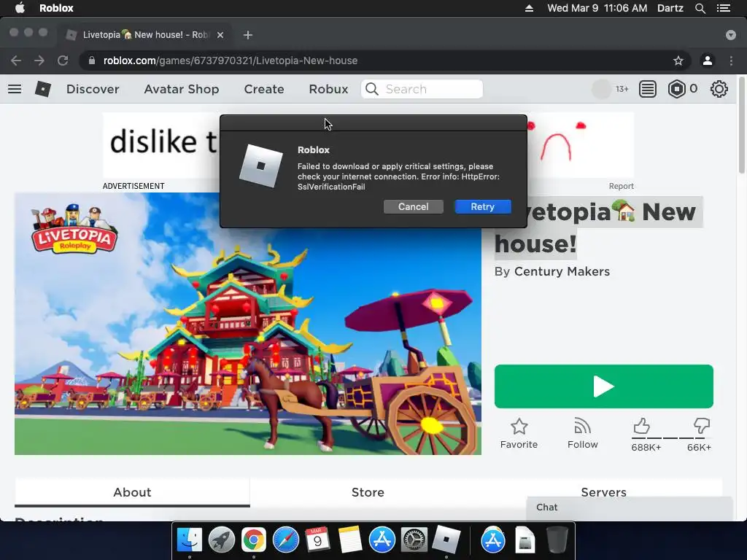Open App Store from the Dock
The height and width of the screenshot is (560, 747).
(382, 540)
